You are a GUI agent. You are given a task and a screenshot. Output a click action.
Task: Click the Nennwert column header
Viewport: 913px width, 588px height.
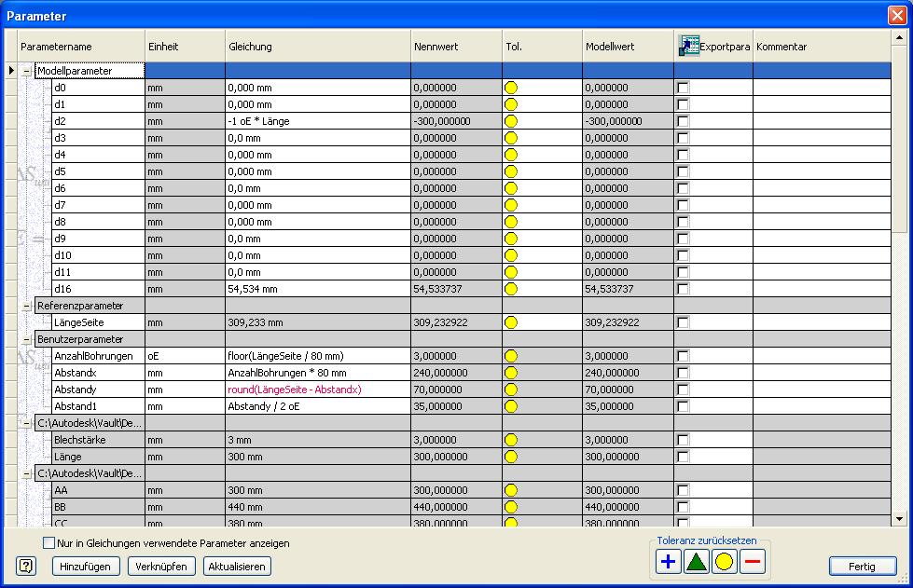(457, 47)
